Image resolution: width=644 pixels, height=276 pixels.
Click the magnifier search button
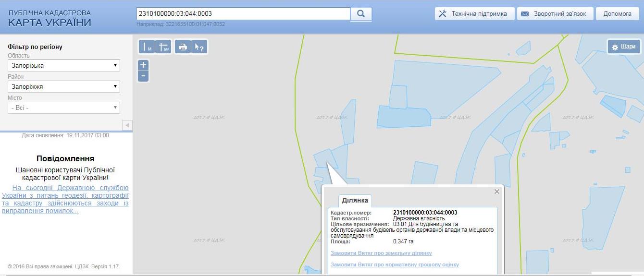pos(361,14)
